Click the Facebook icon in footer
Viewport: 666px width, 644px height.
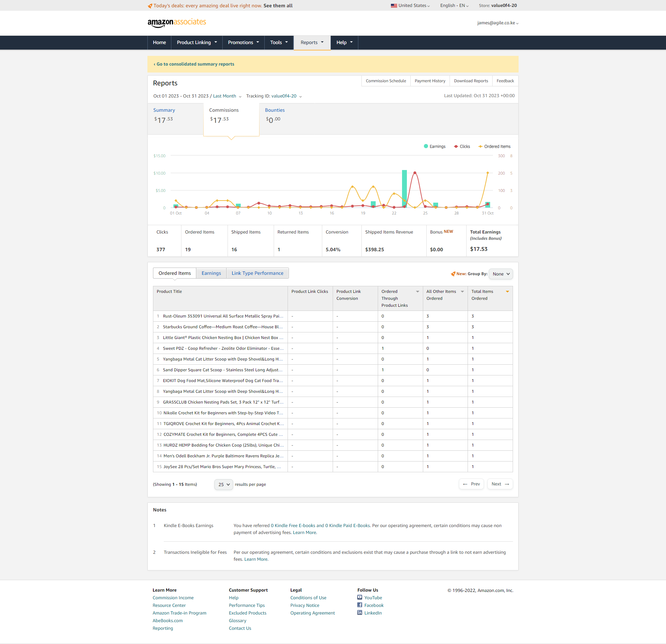[360, 605]
